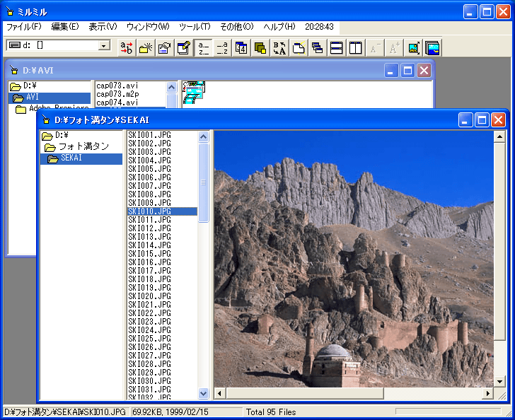
Task: Click the AVI window file list up arrow
Action: click(x=171, y=87)
